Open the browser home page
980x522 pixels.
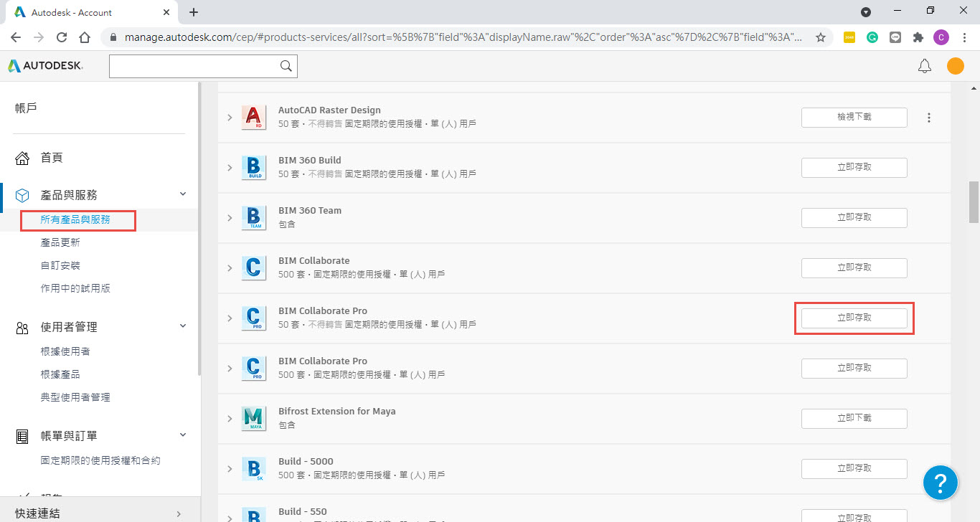[85, 37]
